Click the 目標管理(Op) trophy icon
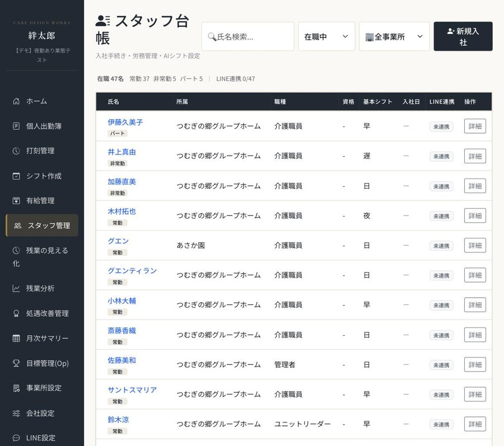Image resolution: width=504 pixels, height=446 pixels. 16,363
